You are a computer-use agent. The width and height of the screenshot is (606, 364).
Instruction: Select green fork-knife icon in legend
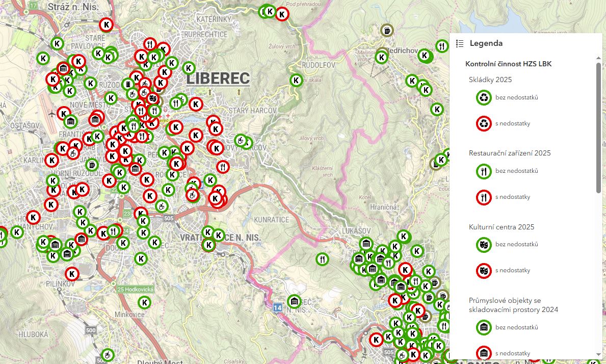coord(484,171)
